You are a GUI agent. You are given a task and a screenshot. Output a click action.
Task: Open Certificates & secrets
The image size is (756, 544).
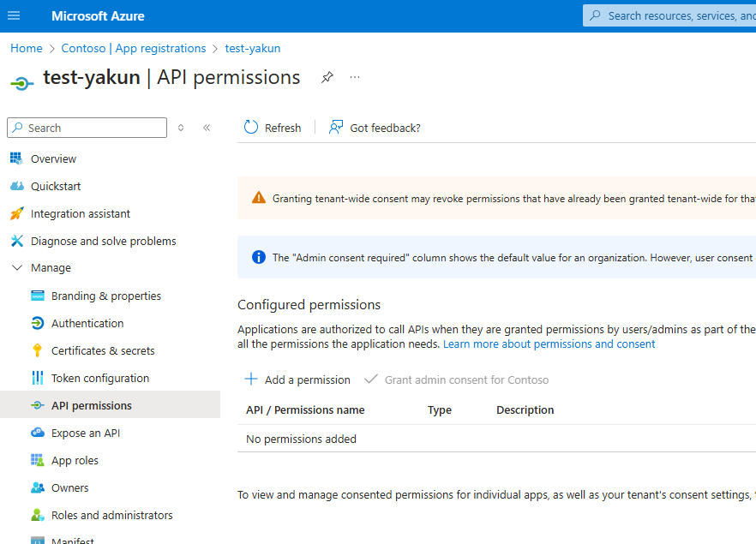[x=103, y=350]
